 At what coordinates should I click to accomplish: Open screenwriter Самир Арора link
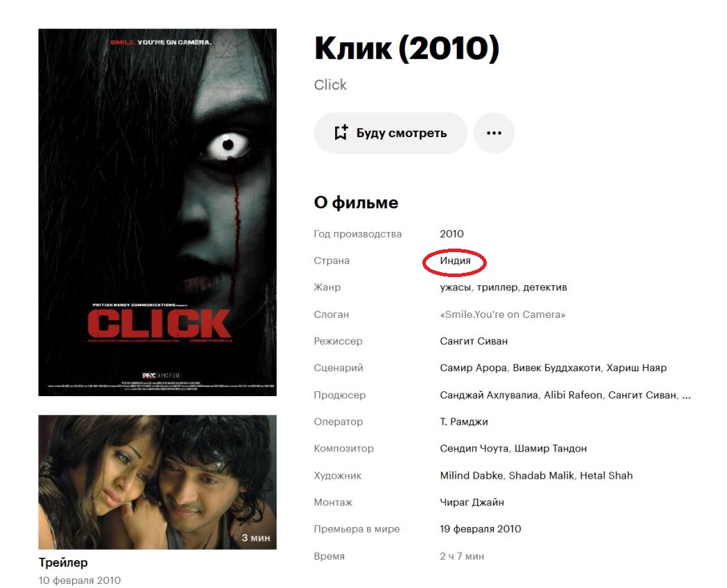pyautogui.click(x=473, y=368)
